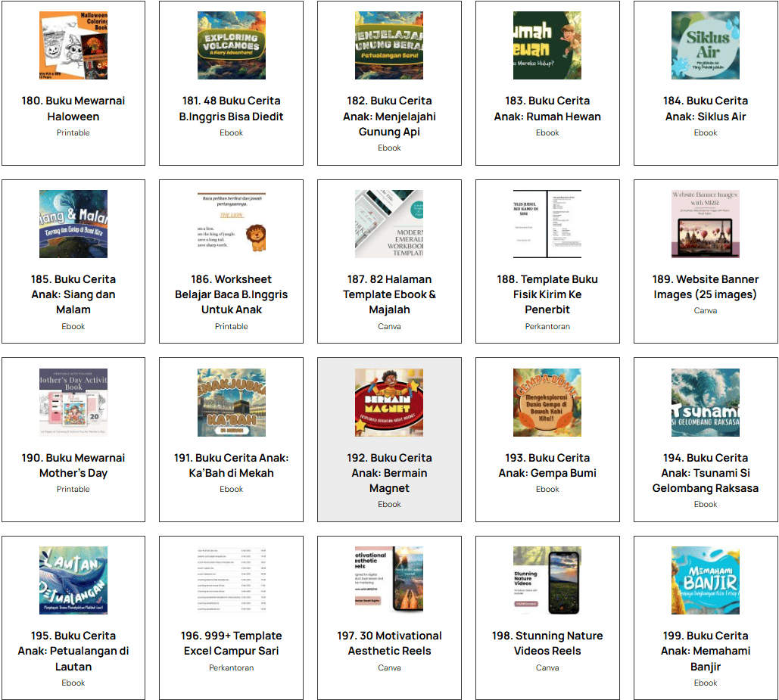
Task: Click Canva category under Motivational Aesthetic Reels
Action: coord(389,667)
